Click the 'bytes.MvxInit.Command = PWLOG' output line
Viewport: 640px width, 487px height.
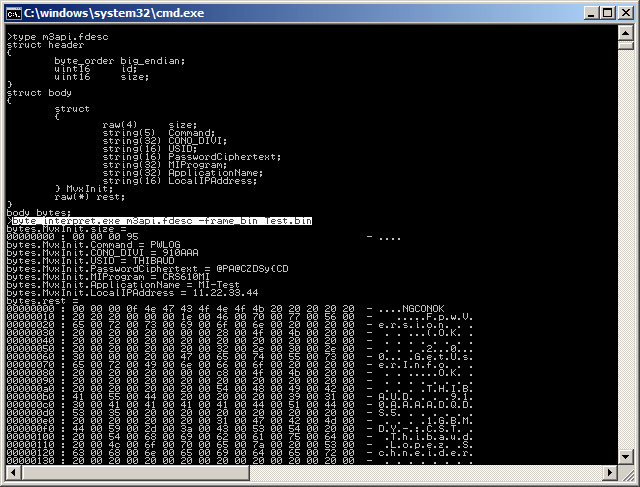click(x=96, y=244)
